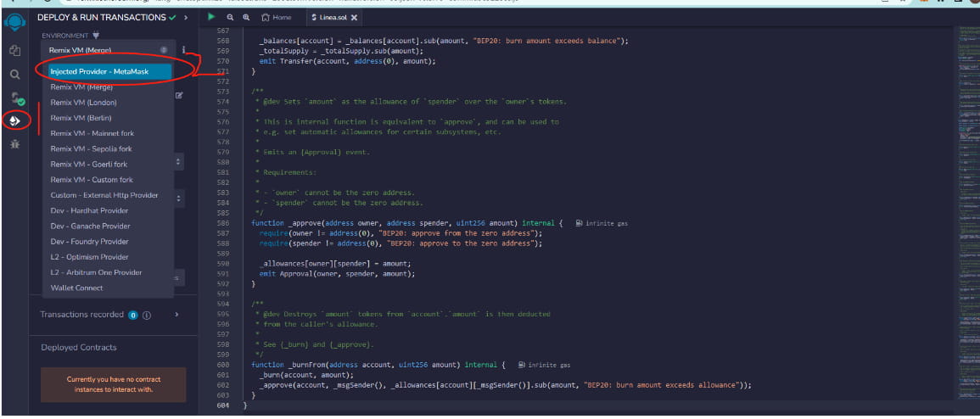Viewport: 980px width, 419px height.
Task: Click the emit Approval code line
Action: coord(337,273)
